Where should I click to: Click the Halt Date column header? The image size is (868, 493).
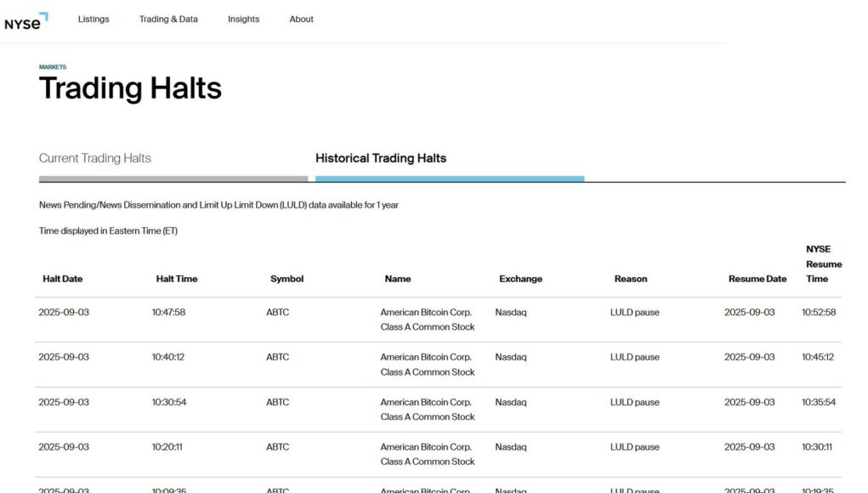point(63,279)
